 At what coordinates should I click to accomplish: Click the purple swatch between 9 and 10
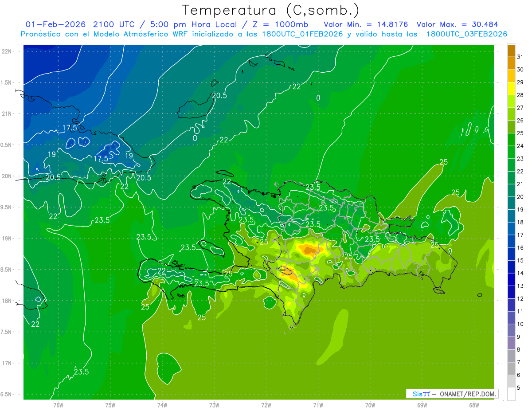(511, 330)
